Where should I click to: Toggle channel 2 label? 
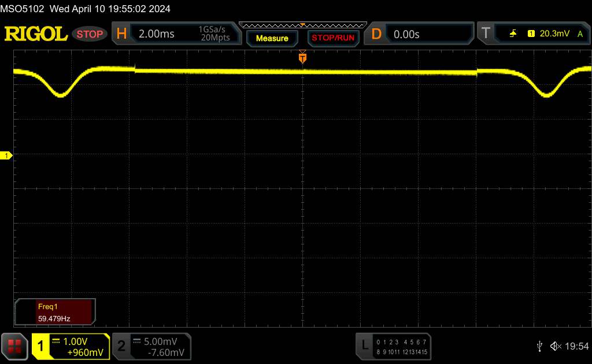[121, 346]
